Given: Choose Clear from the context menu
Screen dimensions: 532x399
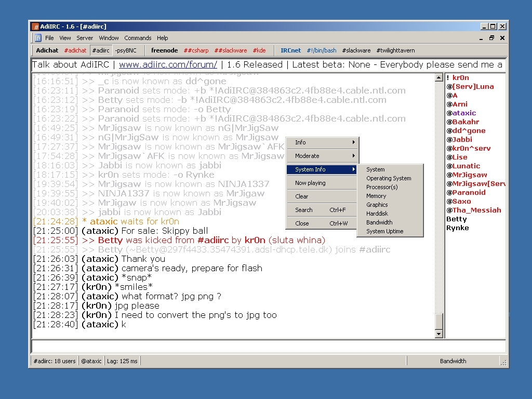Looking at the screenshot, I should [323, 196].
